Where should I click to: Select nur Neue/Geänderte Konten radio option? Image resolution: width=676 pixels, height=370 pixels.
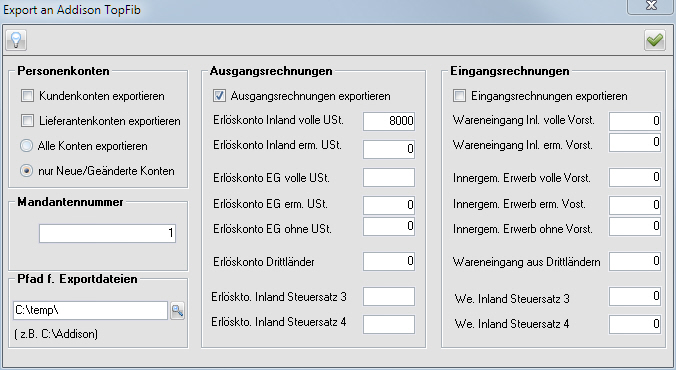pyautogui.click(x=27, y=171)
